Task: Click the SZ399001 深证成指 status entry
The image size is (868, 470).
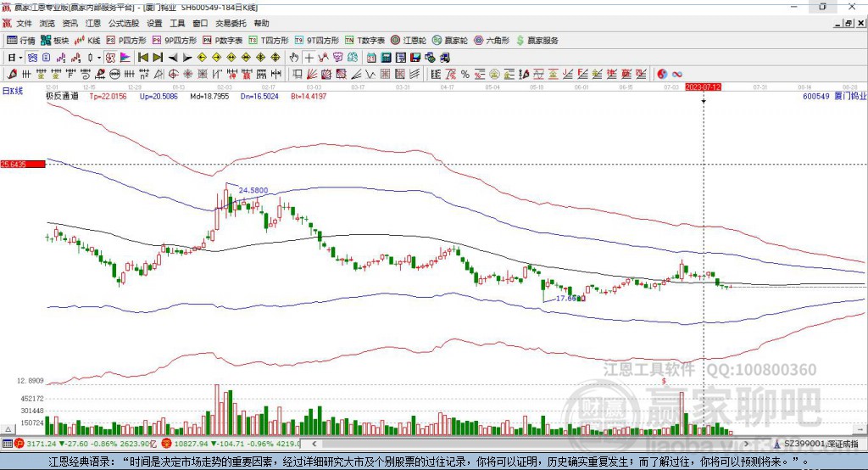Action: tap(817, 444)
